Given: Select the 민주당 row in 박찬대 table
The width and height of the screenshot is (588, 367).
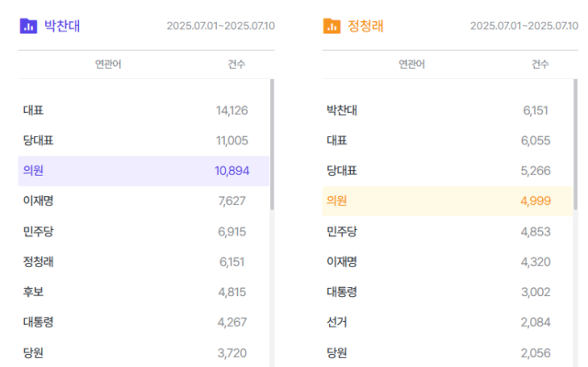Looking at the screenshot, I should [143, 232].
